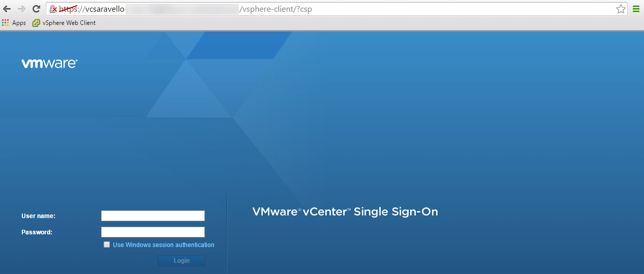The width and height of the screenshot is (644, 274).
Task: Click the browser Back arrow
Action: click(7, 9)
